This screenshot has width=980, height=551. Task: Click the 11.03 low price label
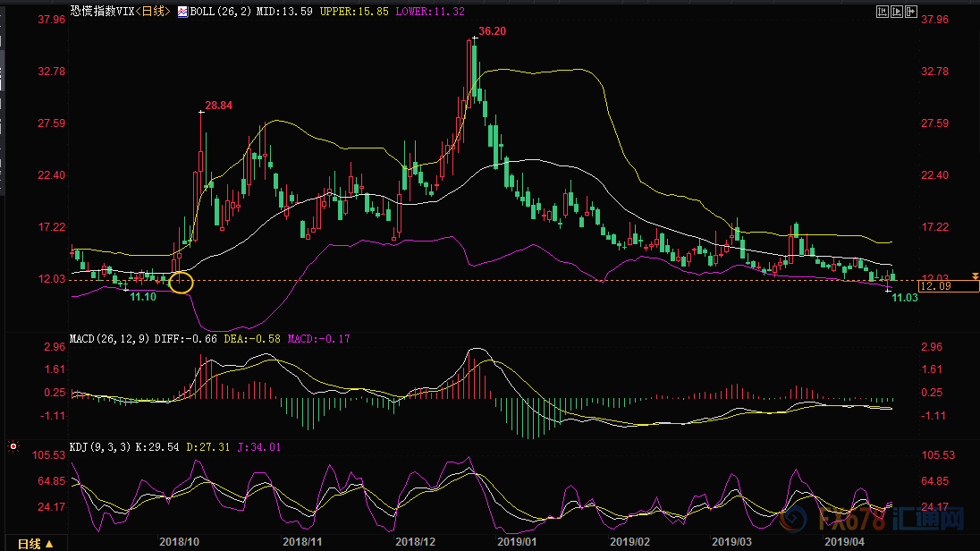pyautogui.click(x=906, y=298)
